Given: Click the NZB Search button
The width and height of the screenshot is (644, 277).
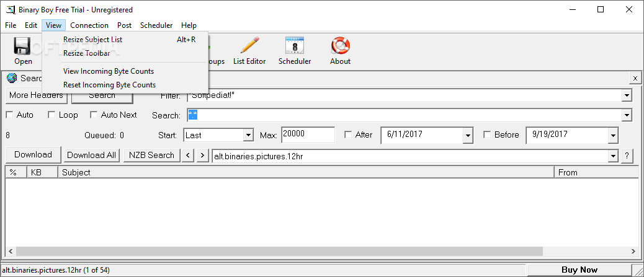Looking at the screenshot, I should pos(151,155).
